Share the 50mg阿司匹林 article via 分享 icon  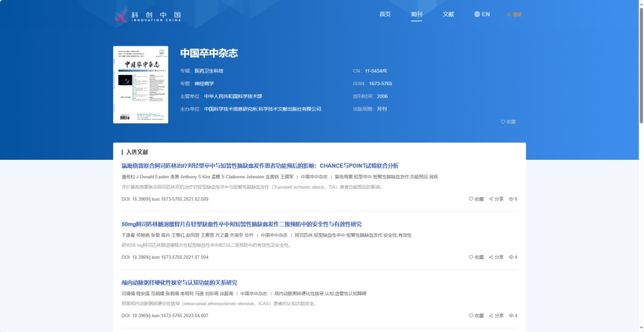[496, 257]
